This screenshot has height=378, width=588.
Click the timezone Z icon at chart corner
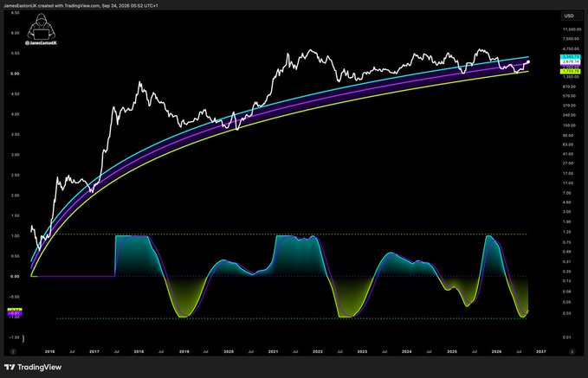[13, 352]
